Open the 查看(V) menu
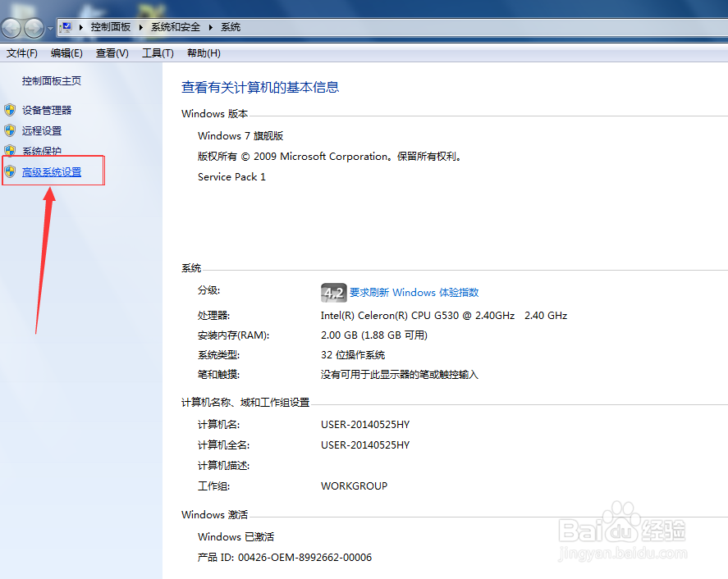 coord(112,53)
